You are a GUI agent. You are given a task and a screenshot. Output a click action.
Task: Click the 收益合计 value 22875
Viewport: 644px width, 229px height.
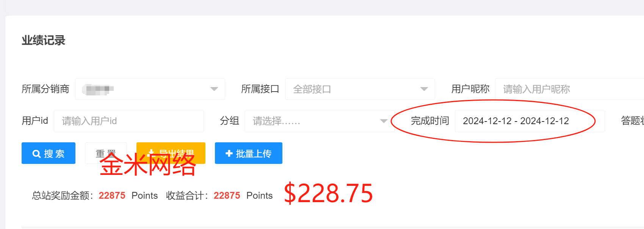click(227, 195)
